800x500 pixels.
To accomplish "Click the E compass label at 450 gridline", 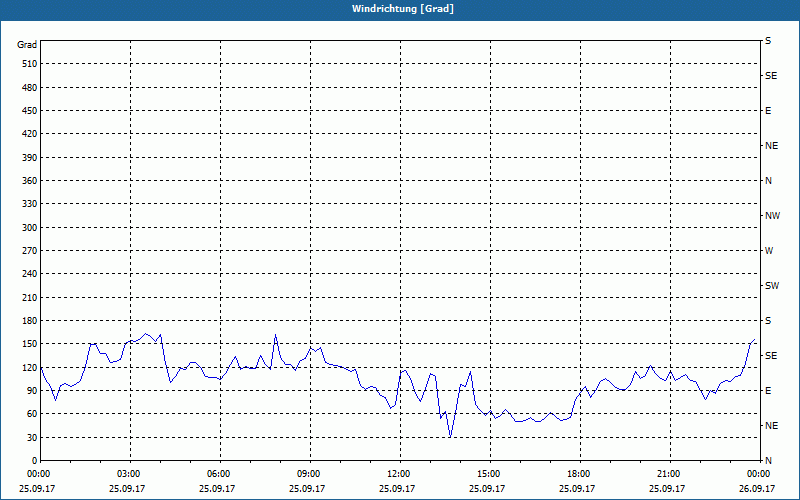I will click(768, 111).
